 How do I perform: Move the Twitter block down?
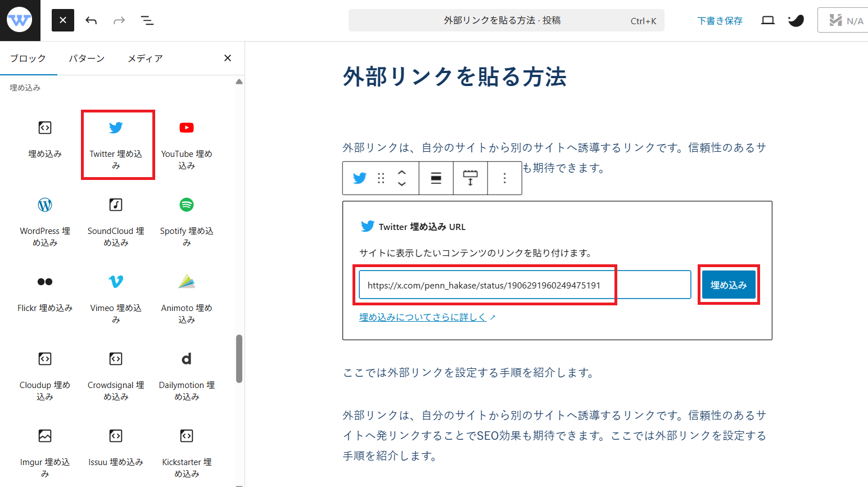(402, 184)
